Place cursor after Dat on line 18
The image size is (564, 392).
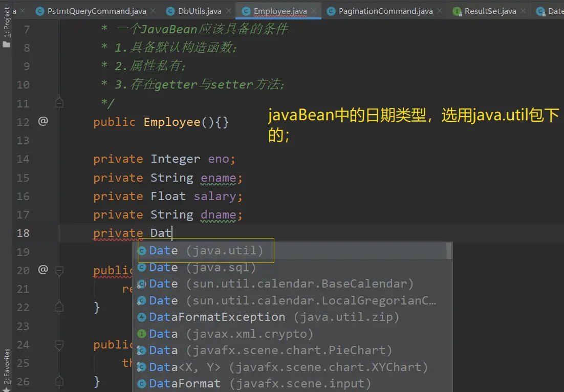point(172,233)
